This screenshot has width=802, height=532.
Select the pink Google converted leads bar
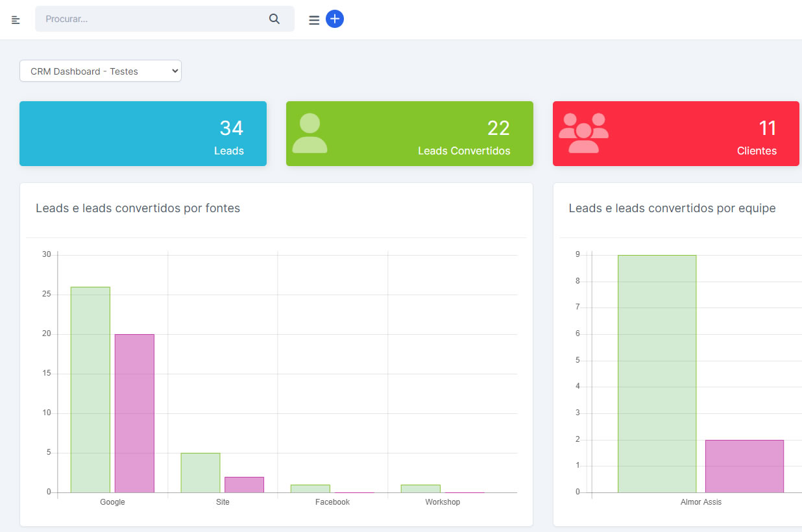[134, 413]
